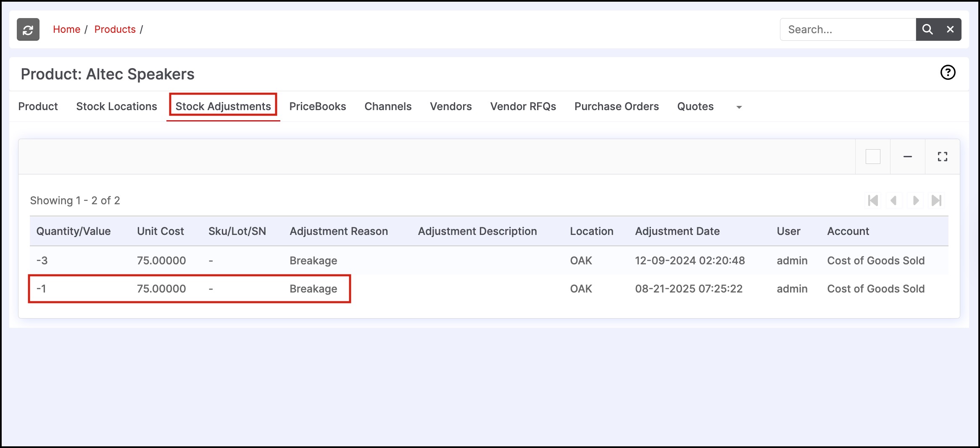Switch to Purchase Orders tab
Viewport: 980px width, 448px height.
(x=616, y=106)
